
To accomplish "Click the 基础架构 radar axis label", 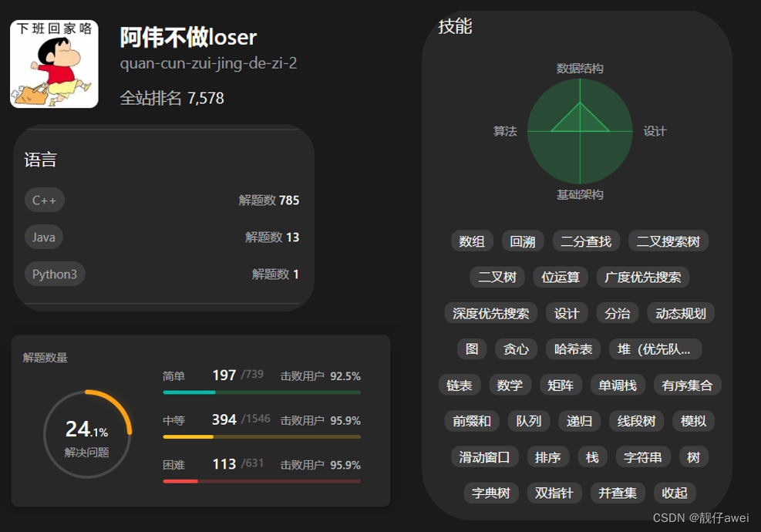I will pos(580,194).
